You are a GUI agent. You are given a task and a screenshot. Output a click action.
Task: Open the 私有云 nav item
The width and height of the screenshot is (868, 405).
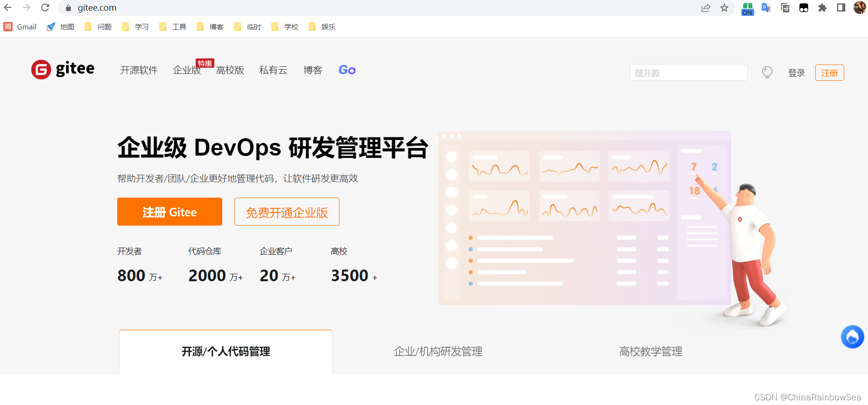coord(273,70)
